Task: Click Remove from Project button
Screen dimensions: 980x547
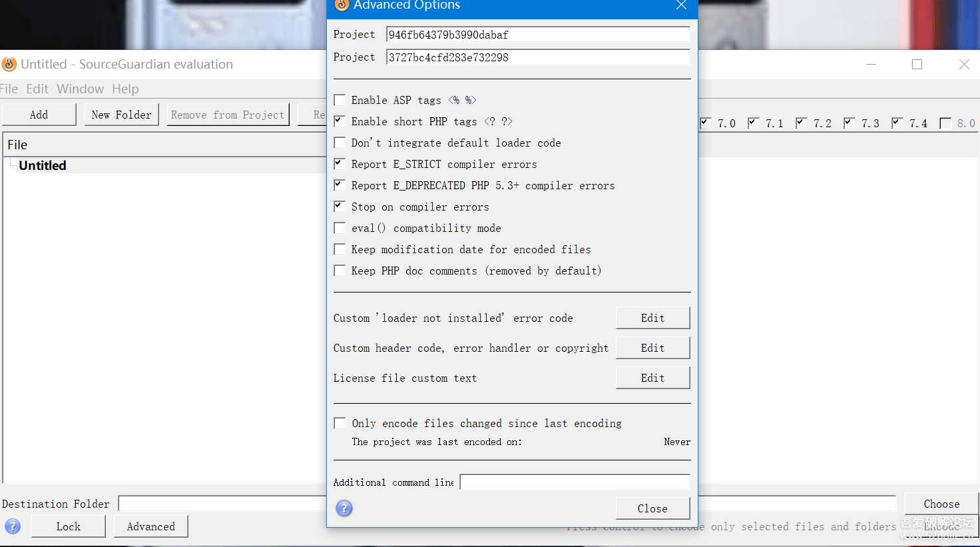Action: [x=228, y=115]
